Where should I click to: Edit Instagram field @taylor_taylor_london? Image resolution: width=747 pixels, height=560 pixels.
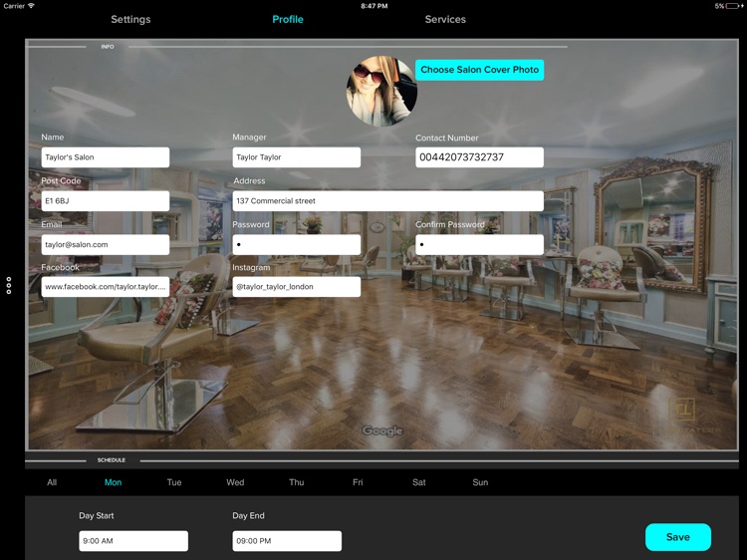297,287
